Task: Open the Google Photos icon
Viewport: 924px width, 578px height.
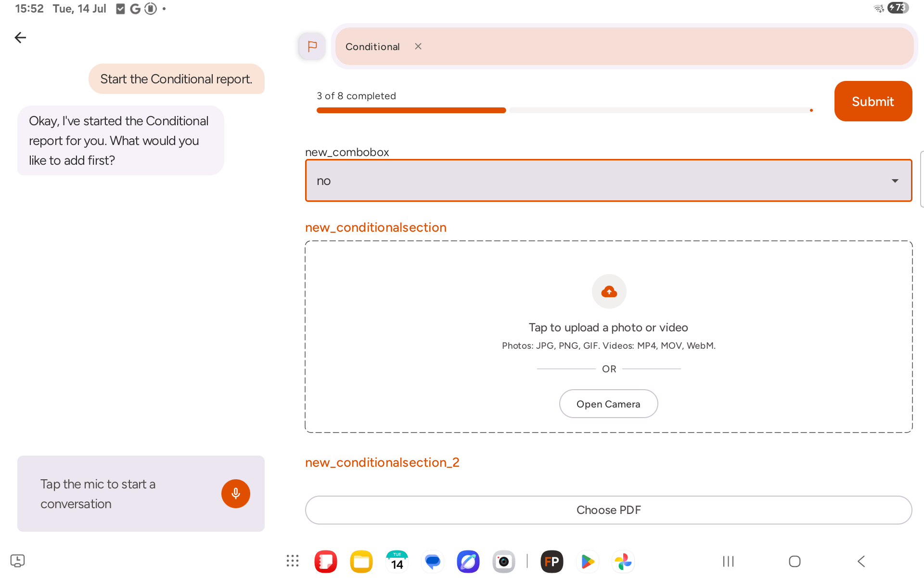Action: (623, 562)
